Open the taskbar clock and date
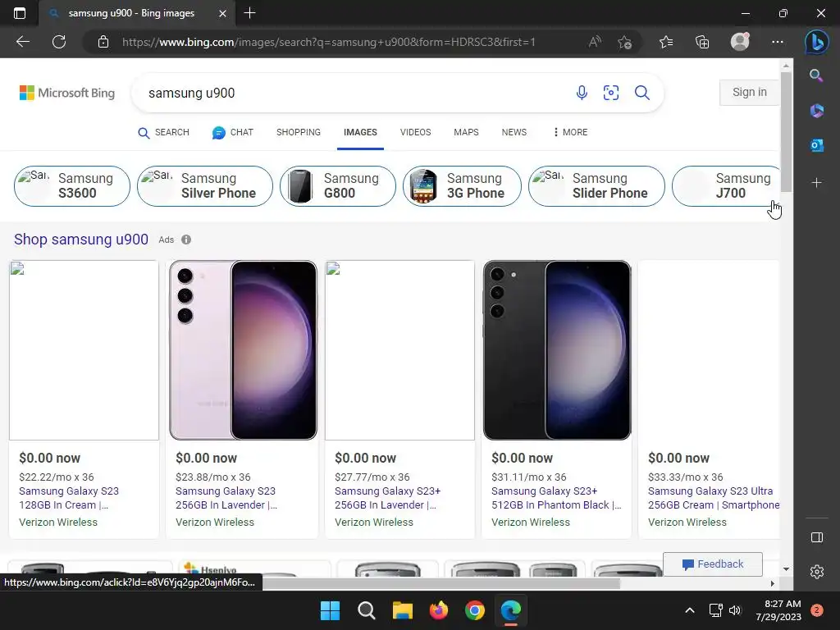The image size is (840, 630). 778,610
